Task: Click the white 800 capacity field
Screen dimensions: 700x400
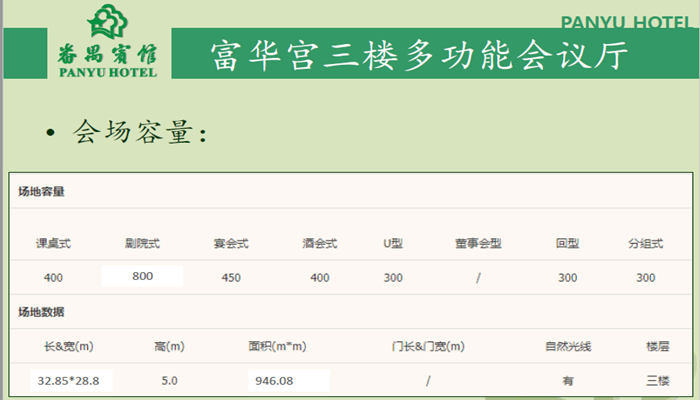Action: point(142,276)
